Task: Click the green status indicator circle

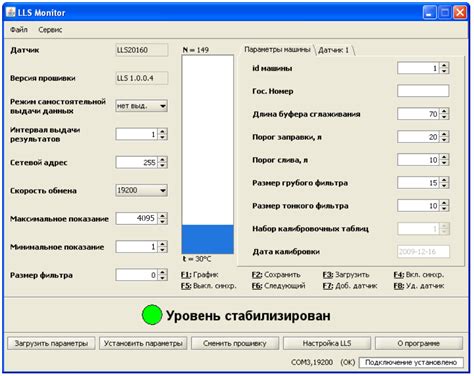Action: click(x=152, y=315)
